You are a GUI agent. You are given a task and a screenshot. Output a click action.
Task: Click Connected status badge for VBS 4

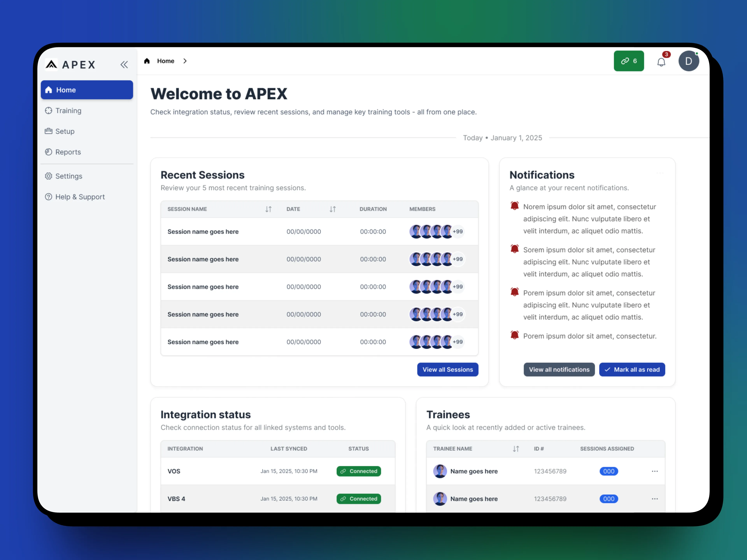[359, 499]
